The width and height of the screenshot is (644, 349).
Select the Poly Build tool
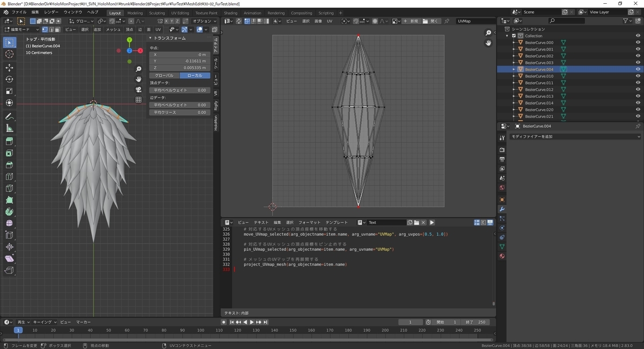click(9, 200)
